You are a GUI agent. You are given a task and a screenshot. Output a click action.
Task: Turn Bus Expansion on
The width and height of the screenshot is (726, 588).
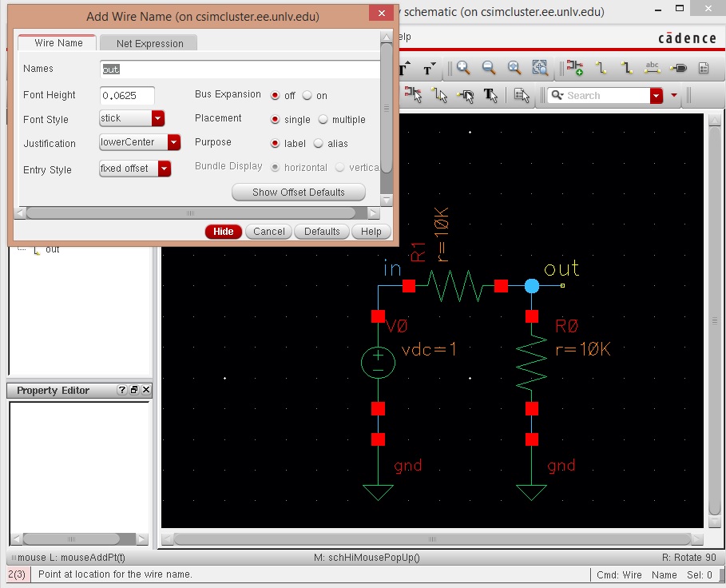307,95
